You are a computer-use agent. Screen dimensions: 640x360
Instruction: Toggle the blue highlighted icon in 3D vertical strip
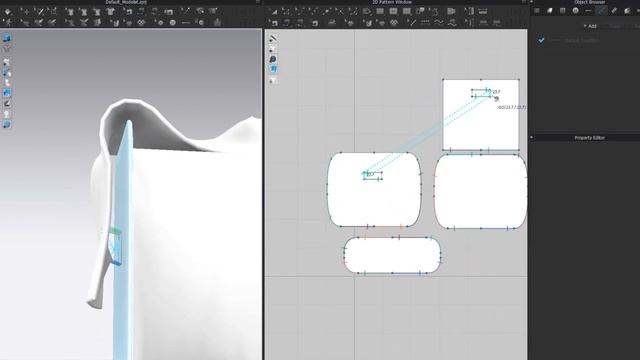[x=7, y=93]
